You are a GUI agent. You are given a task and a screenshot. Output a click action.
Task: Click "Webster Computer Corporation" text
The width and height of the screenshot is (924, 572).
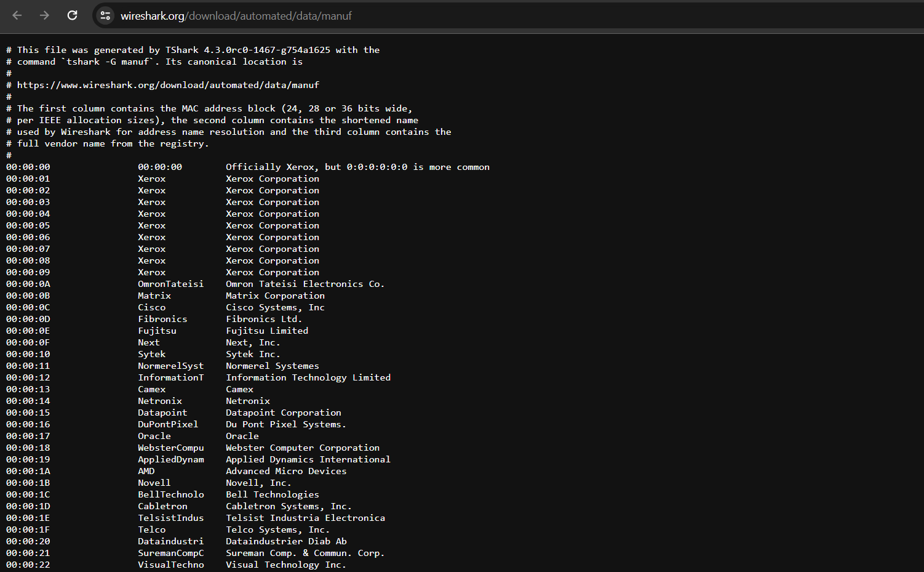[x=303, y=448]
